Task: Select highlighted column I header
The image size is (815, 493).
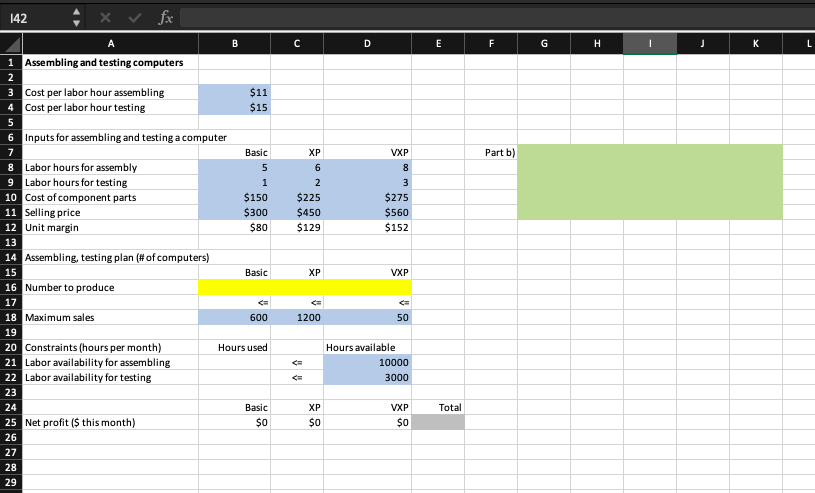Action: coord(650,44)
